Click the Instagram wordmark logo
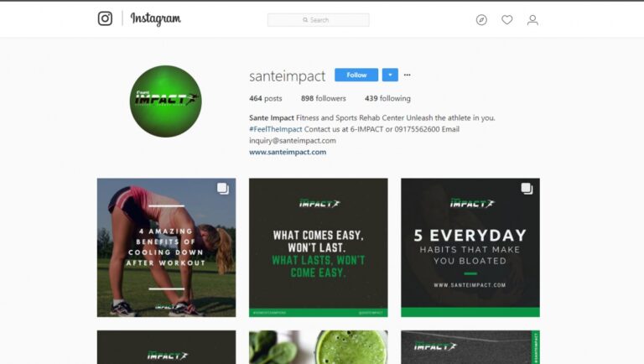The image size is (644, 364). point(156,19)
